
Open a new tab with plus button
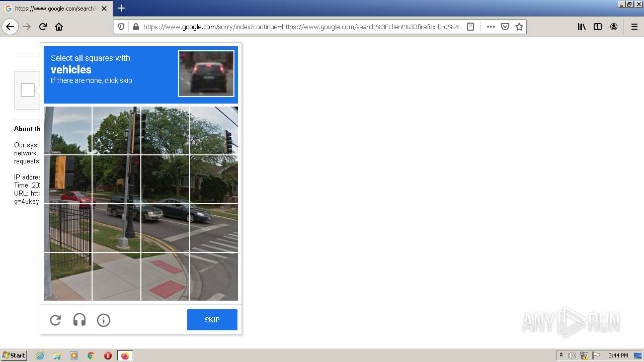[x=121, y=8]
